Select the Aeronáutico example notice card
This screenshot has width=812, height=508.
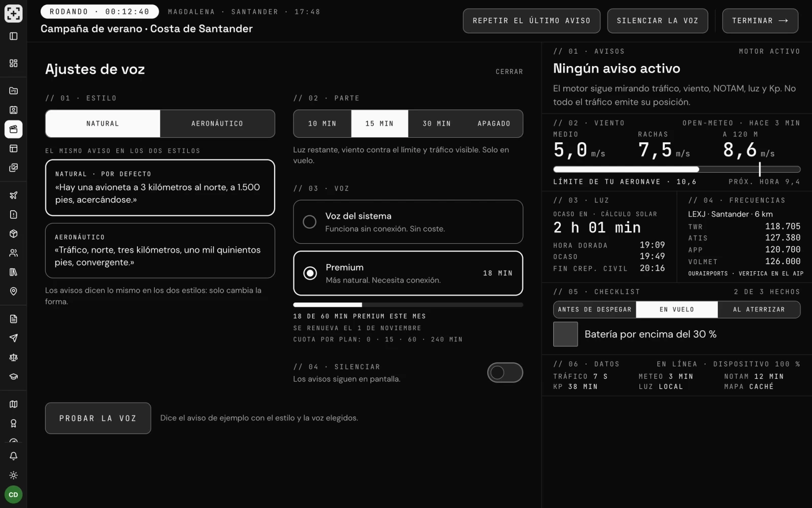point(160,250)
